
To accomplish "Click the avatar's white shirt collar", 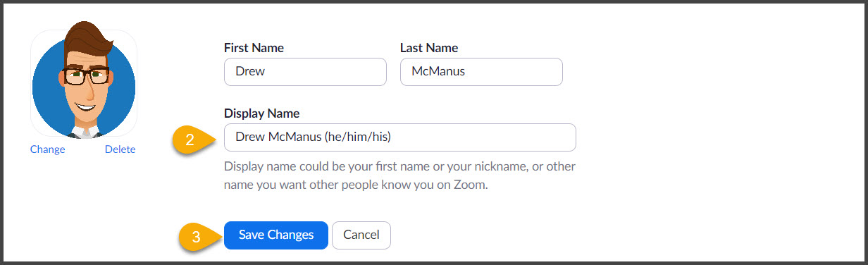I will 85,131.
